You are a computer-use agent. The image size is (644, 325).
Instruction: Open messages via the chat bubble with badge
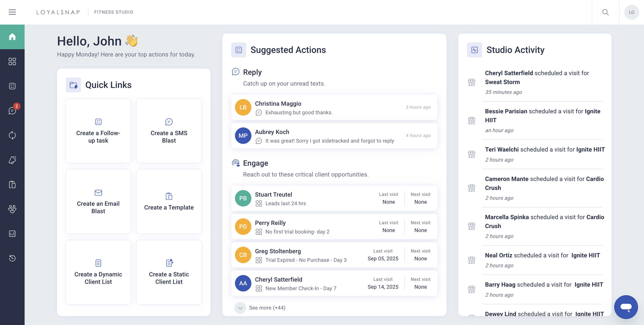tap(12, 111)
